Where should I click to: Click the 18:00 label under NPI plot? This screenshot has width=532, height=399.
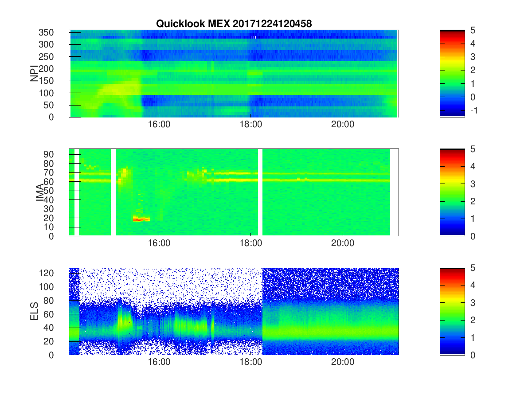[250, 124]
